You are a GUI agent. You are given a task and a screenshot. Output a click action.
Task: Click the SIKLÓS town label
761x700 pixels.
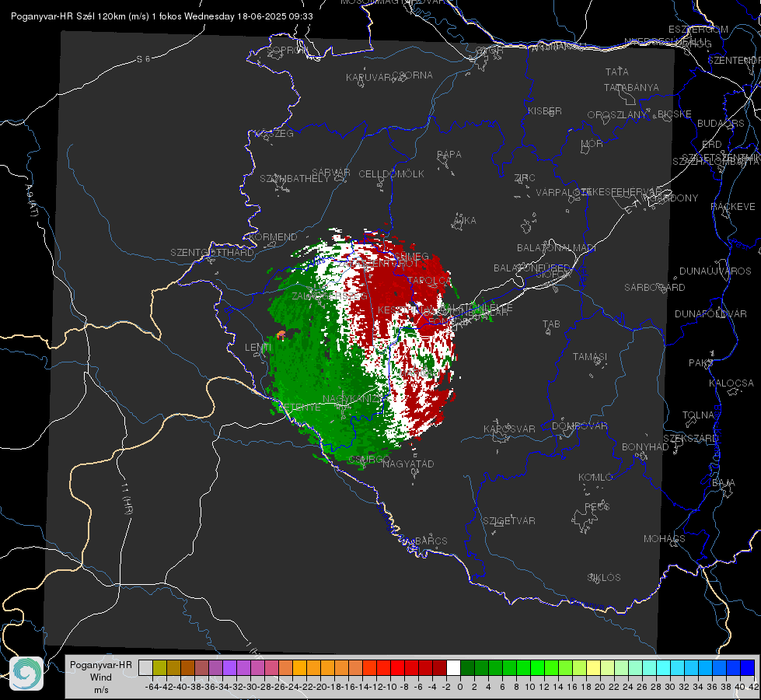click(604, 577)
